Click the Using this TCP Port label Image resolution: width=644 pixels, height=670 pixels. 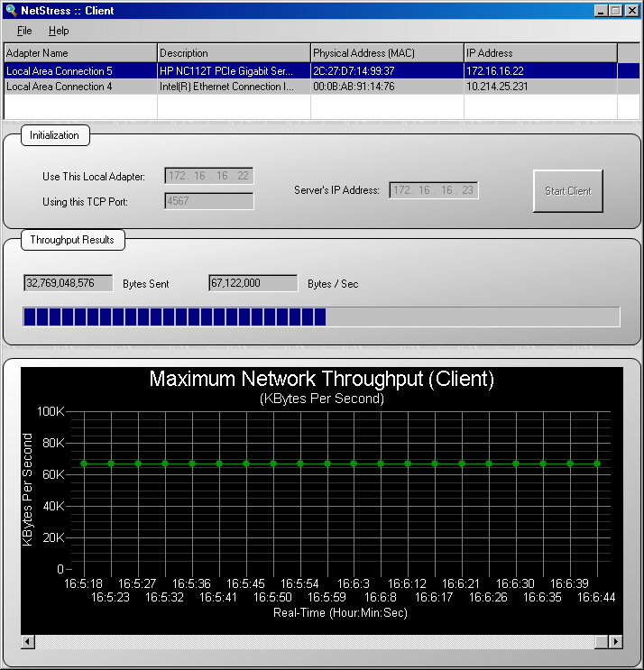[x=85, y=202]
